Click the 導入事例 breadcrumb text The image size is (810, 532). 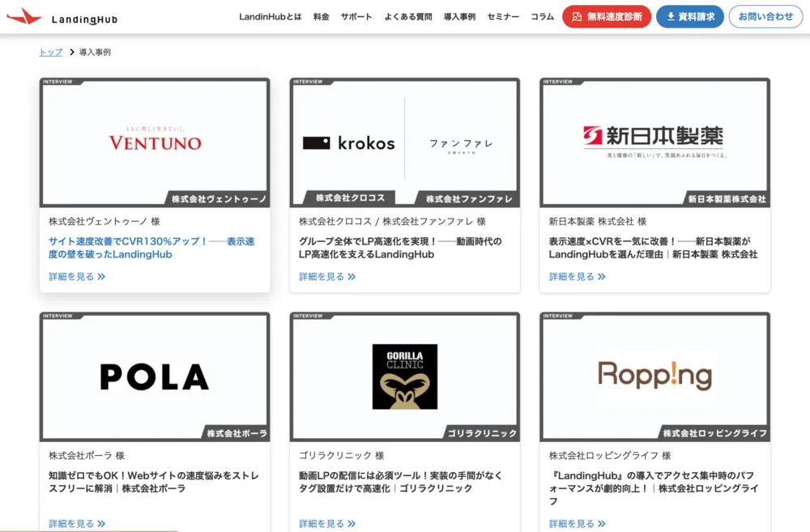(95, 52)
